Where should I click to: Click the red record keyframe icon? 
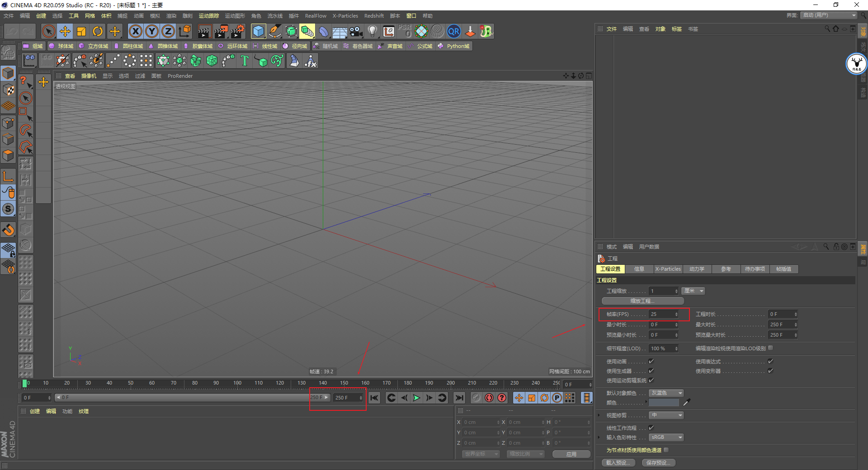[x=489, y=398]
